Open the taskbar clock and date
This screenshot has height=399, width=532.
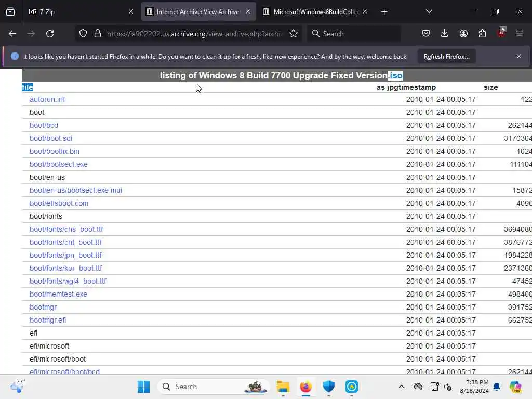[x=474, y=387]
